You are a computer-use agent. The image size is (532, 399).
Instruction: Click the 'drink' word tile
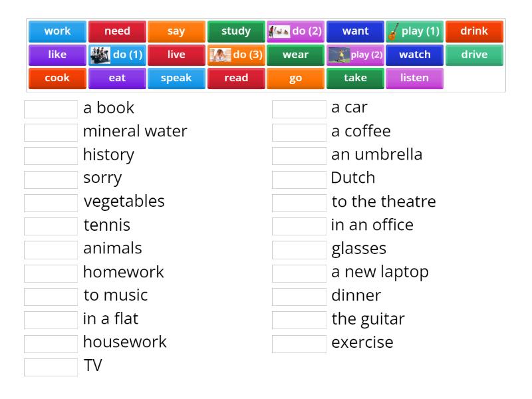[474, 31]
